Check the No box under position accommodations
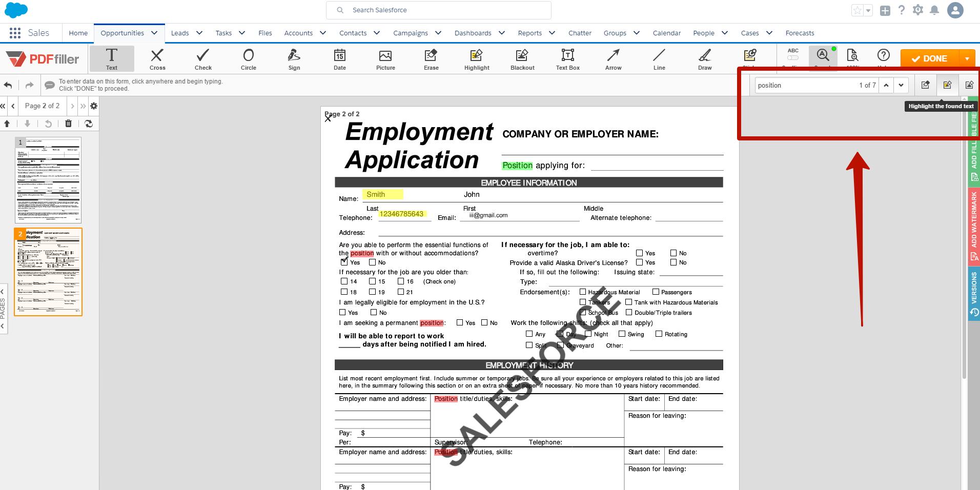This screenshot has height=490, width=980. point(372,262)
